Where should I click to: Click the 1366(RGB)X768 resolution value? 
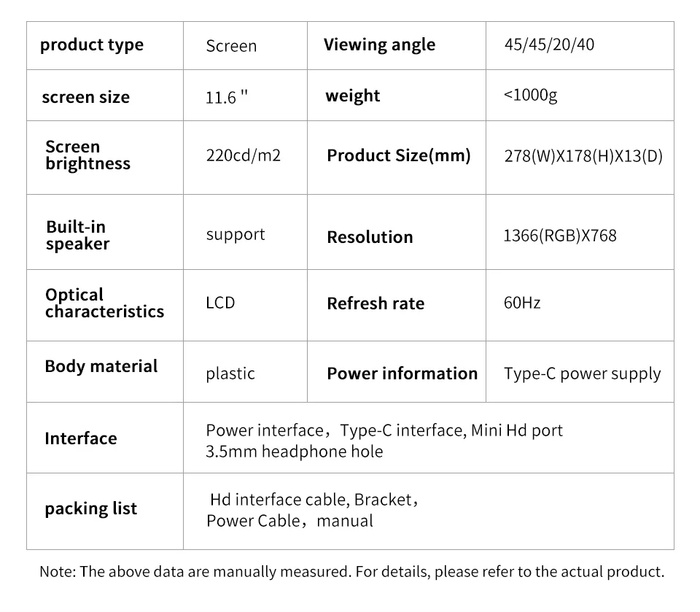[x=560, y=236]
